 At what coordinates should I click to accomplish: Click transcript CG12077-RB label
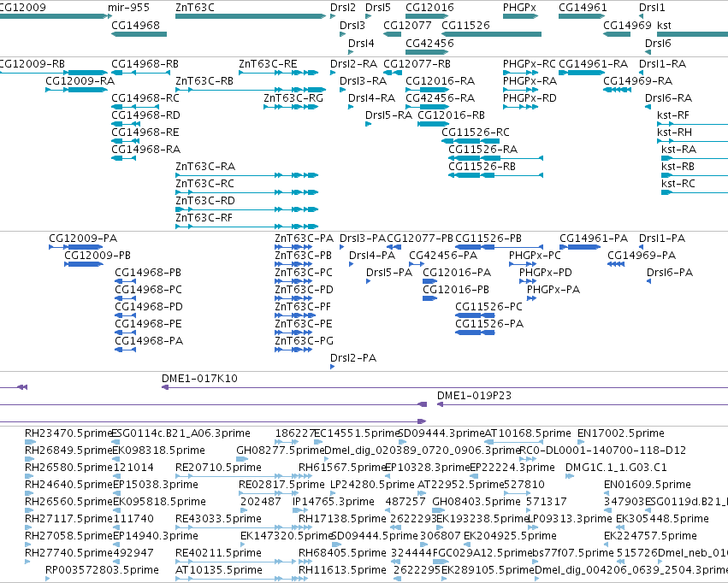coord(417,63)
